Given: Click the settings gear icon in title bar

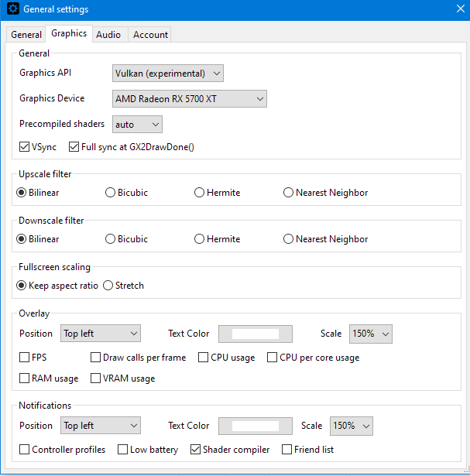Looking at the screenshot, I should point(12,9).
